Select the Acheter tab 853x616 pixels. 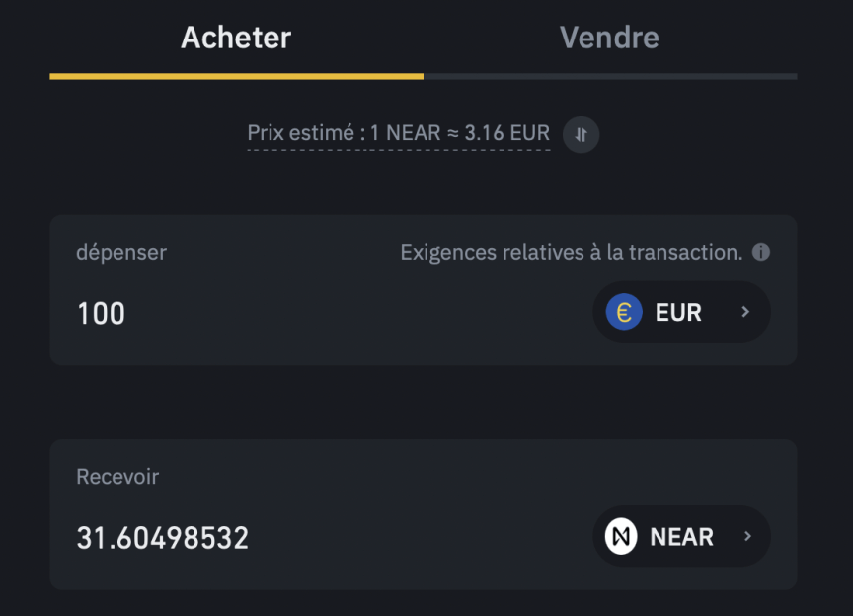tap(235, 38)
